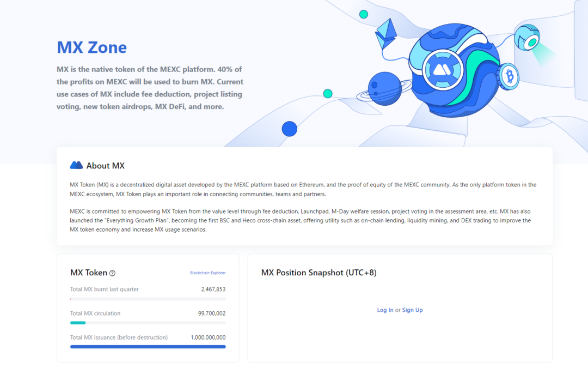Screen dimensions: 588x368
Task: Click the MEXC logo next to About MX heading
Action: (76, 165)
